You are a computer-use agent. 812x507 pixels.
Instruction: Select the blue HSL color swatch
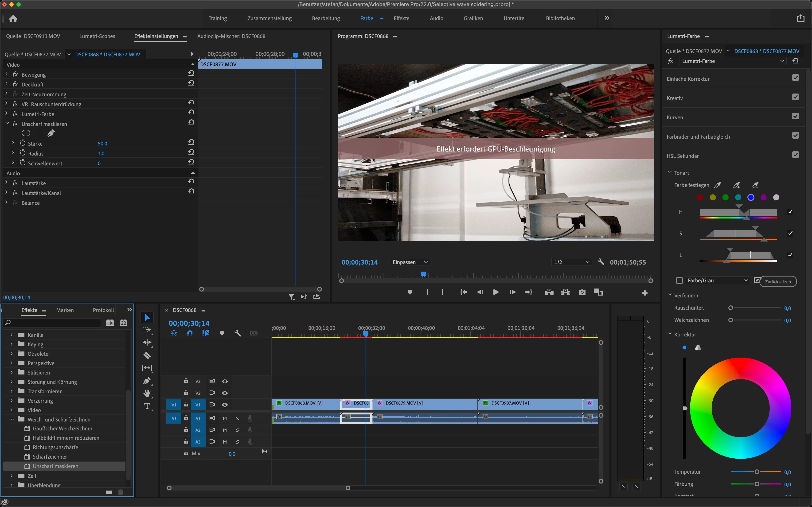click(751, 198)
